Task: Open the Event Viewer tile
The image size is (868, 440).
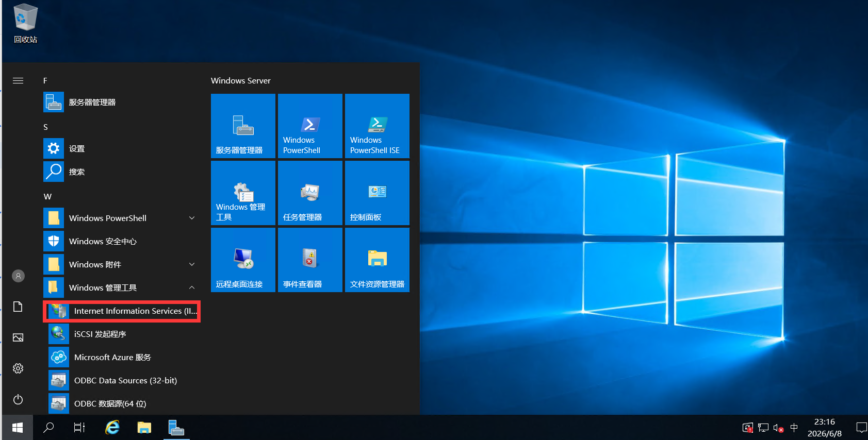Action: [310, 260]
